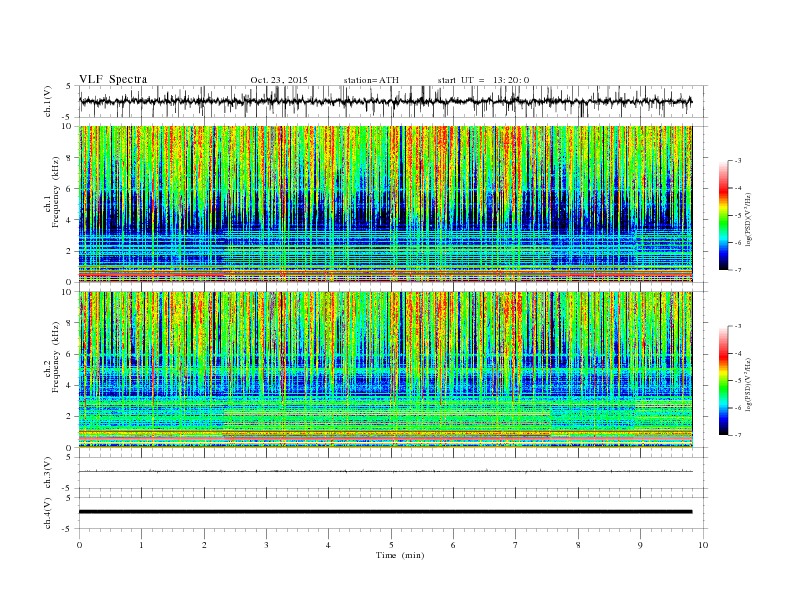Click the "Time (min)" x-axis label

pyautogui.click(x=400, y=555)
